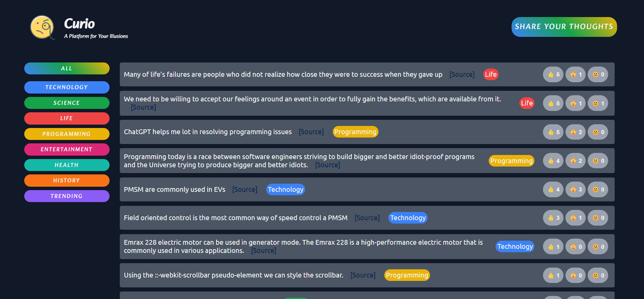Click astonished emoji on Field oriented control fact
The height and width of the screenshot is (299, 644).
tap(576, 218)
